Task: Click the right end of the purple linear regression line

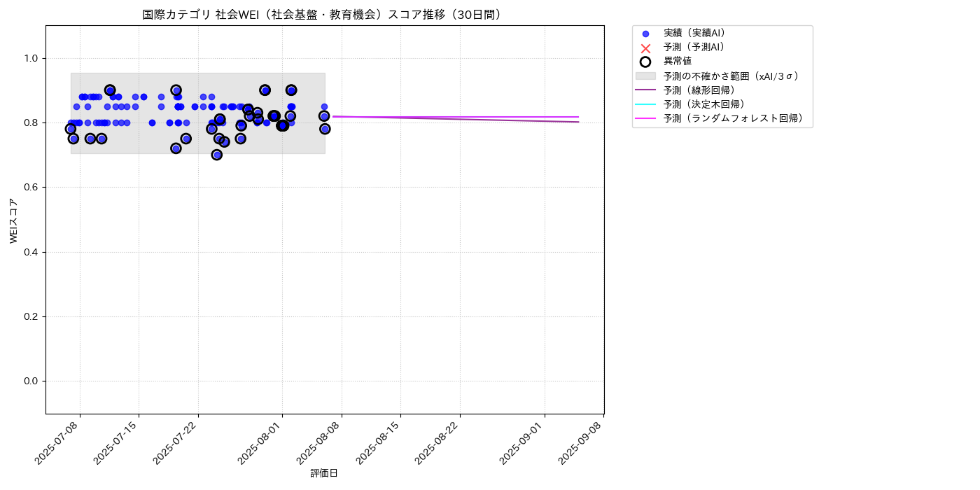Action: pyautogui.click(x=578, y=122)
